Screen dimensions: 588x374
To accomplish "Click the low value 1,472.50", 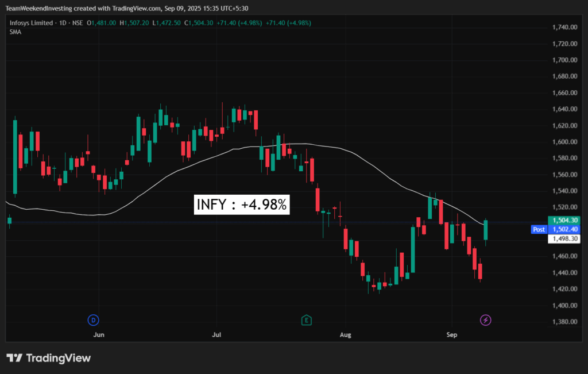I will click(x=168, y=23).
